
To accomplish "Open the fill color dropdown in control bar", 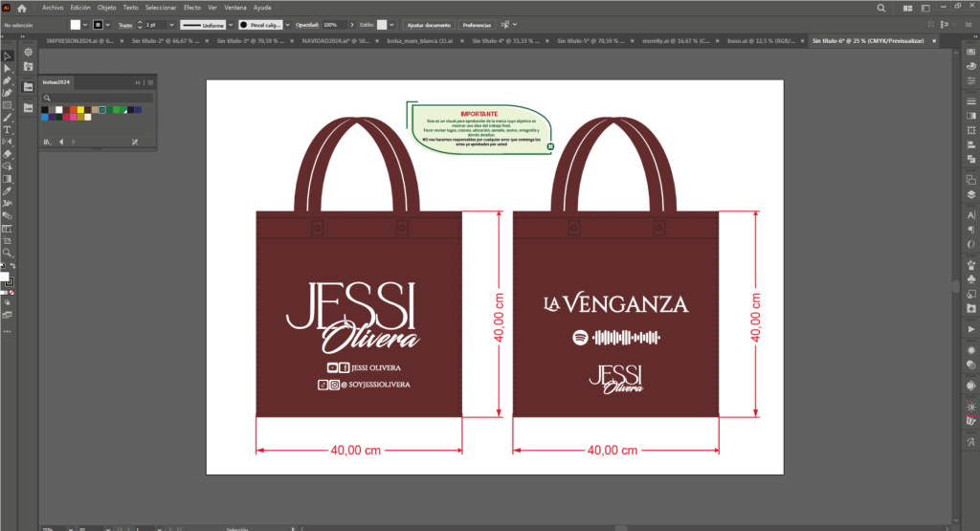I will click(x=85, y=25).
